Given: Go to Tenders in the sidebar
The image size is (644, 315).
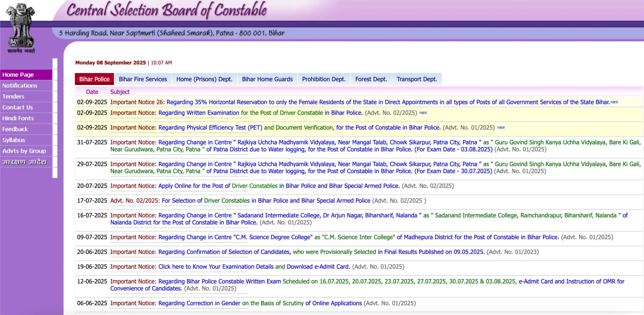Looking at the screenshot, I should [x=13, y=97].
